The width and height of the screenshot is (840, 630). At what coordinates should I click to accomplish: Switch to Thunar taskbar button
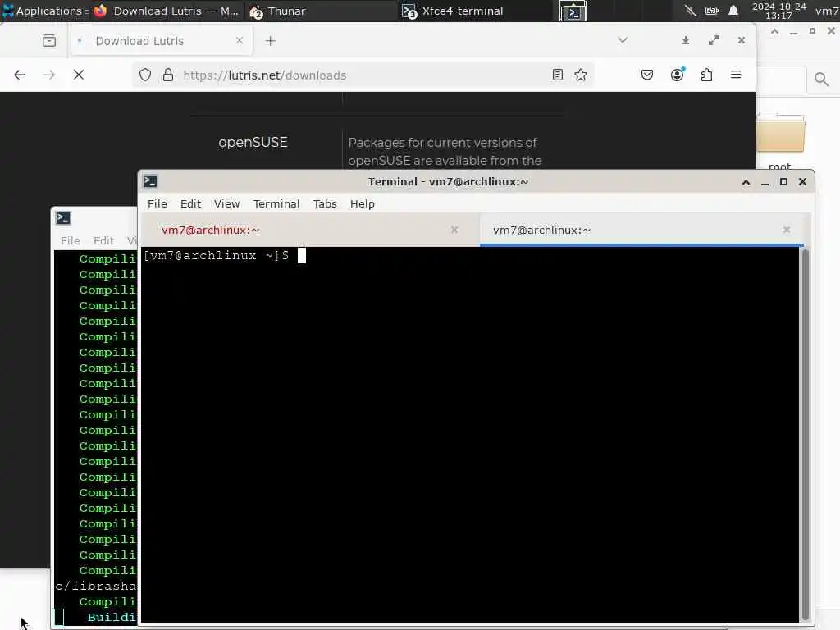(322, 11)
